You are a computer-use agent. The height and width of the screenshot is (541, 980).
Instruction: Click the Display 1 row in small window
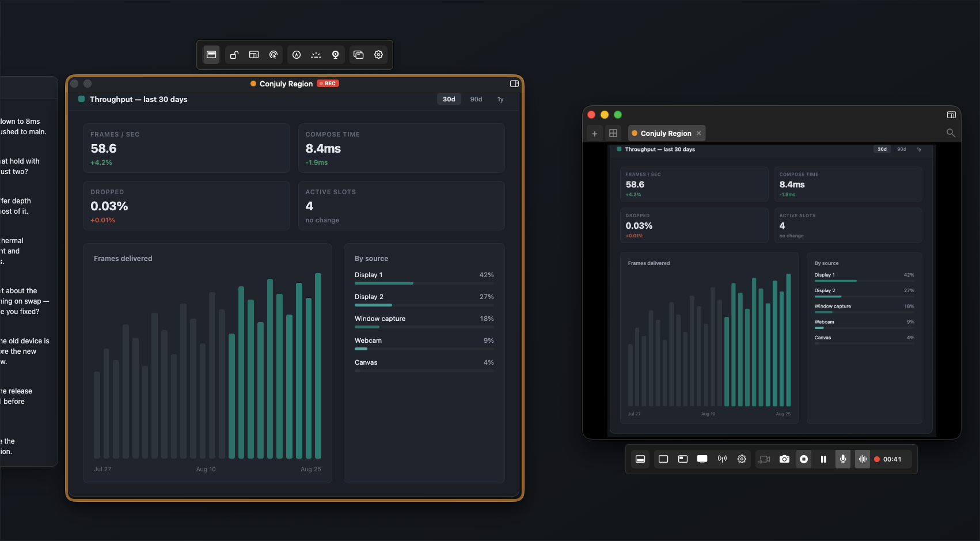tap(864, 277)
